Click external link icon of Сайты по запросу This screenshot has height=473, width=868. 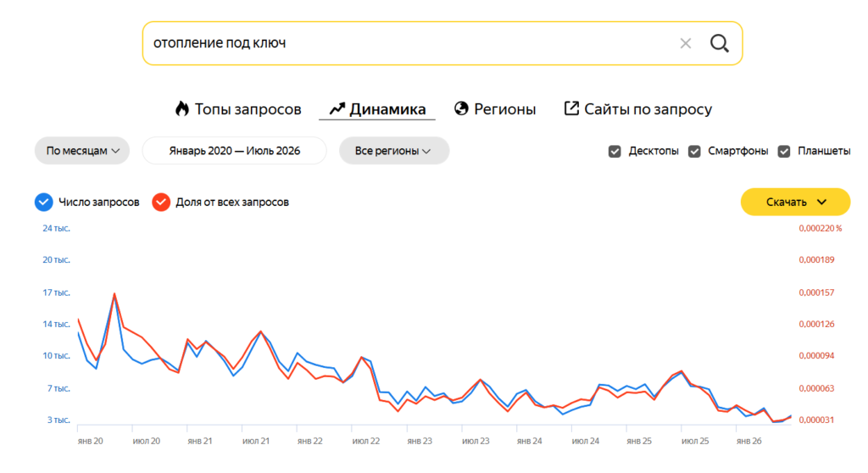(571, 109)
